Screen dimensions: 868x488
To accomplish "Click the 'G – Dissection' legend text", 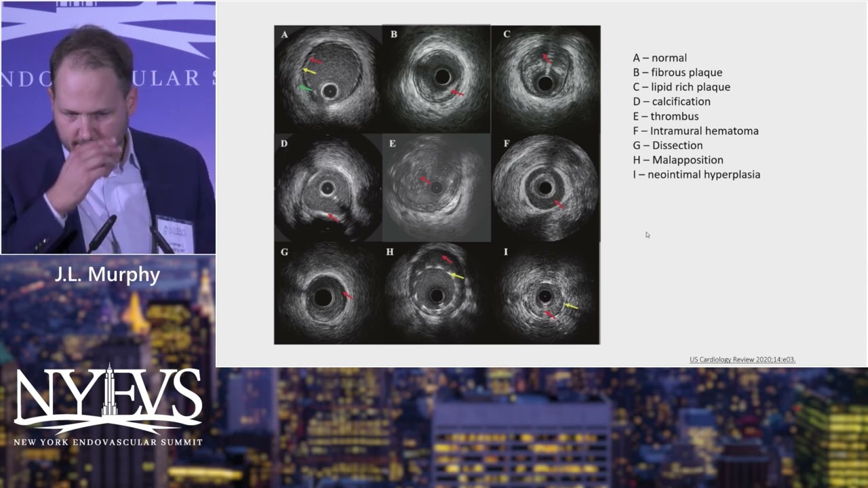I will point(668,145).
